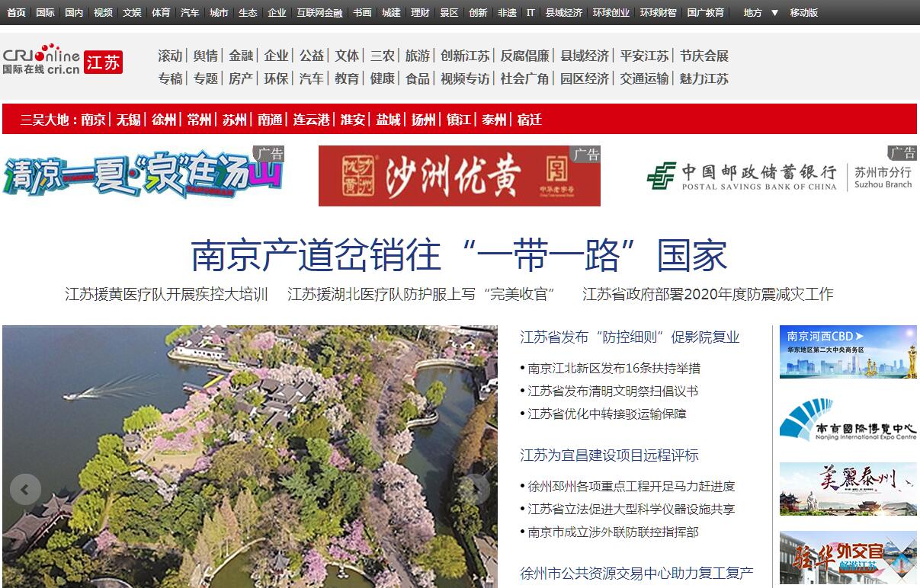Select 无锡 in the city bar
The image size is (920, 588).
129,120
